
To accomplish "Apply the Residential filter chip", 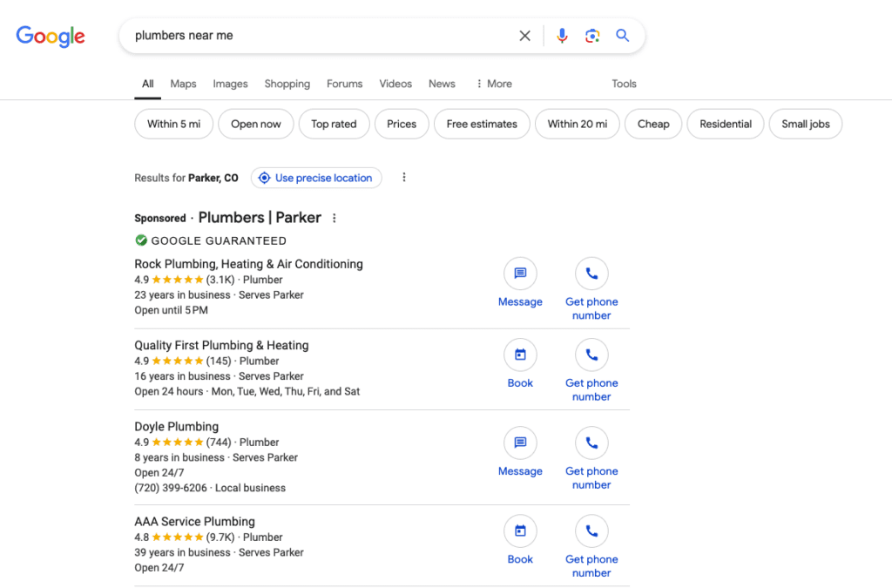I will coord(726,124).
